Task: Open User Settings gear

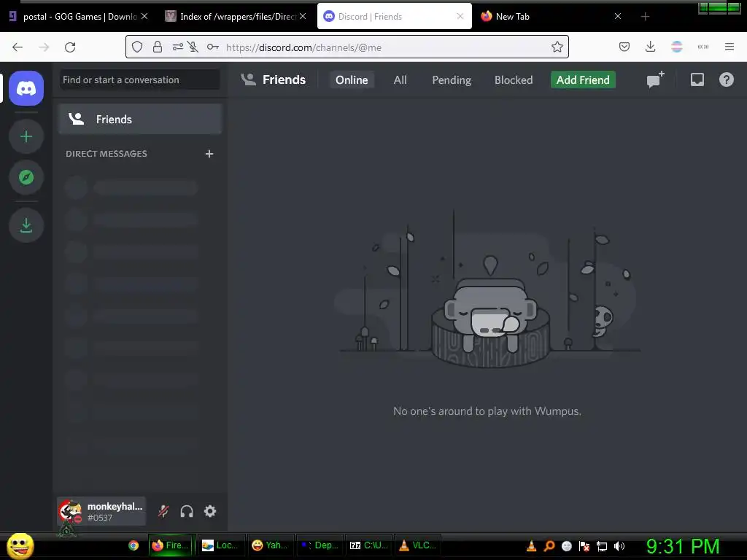Action: tap(210, 511)
